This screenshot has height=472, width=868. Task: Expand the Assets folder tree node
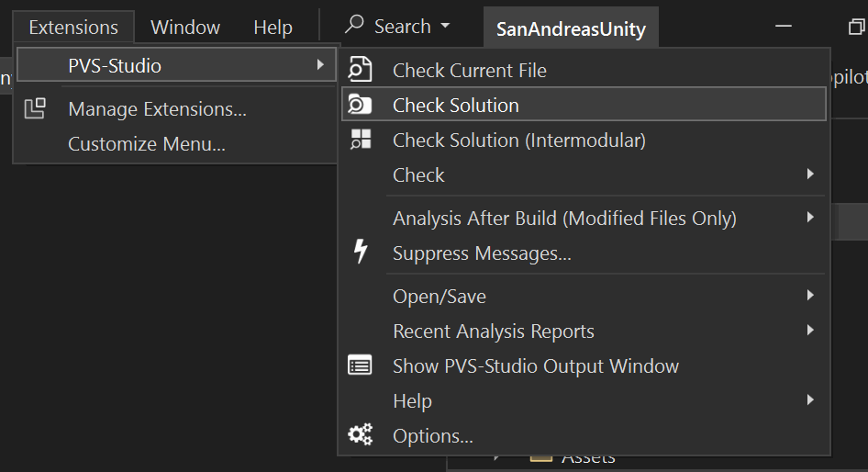[x=498, y=456]
